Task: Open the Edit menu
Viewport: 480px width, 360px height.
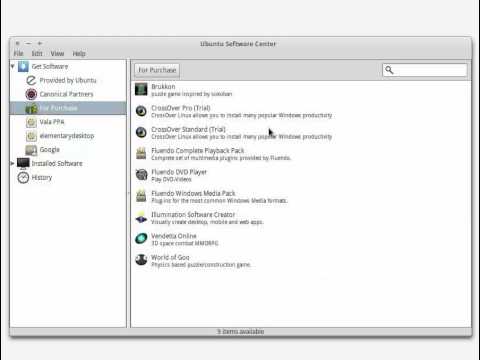Action: [x=37, y=54]
